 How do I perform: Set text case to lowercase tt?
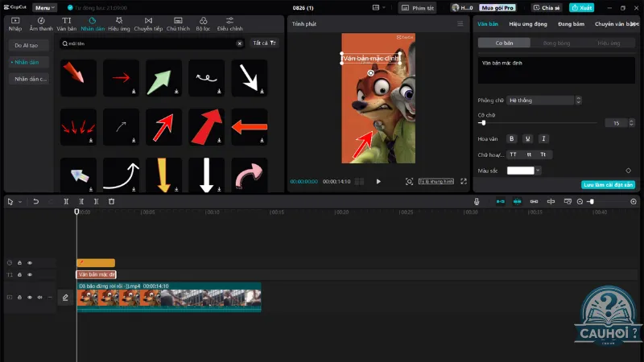529,154
